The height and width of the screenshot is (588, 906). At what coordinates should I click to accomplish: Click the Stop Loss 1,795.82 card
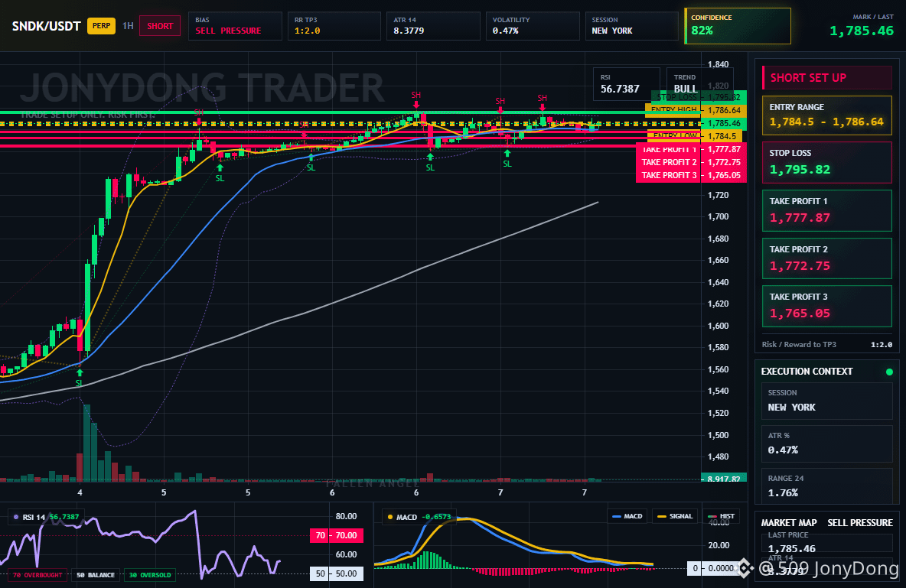coord(827,162)
